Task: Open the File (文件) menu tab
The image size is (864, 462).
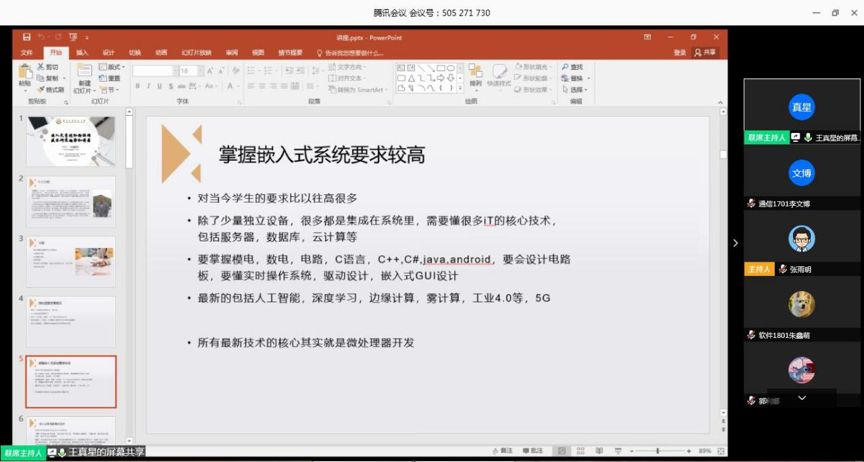Action: pyautogui.click(x=27, y=52)
